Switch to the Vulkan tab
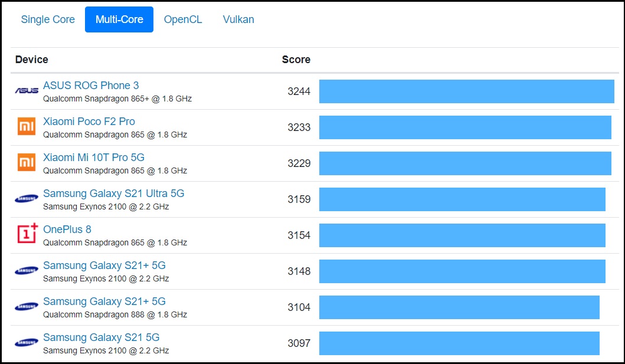The width and height of the screenshot is (625, 364). click(238, 19)
